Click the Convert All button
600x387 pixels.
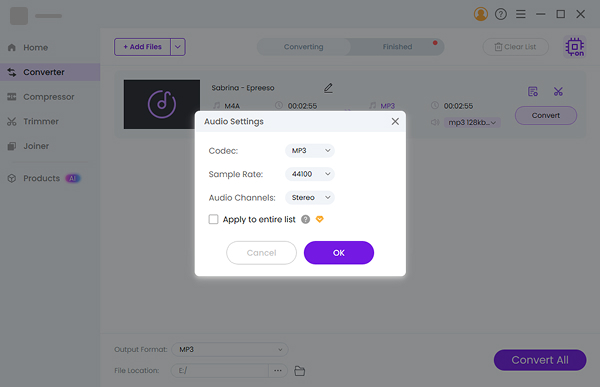point(540,360)
